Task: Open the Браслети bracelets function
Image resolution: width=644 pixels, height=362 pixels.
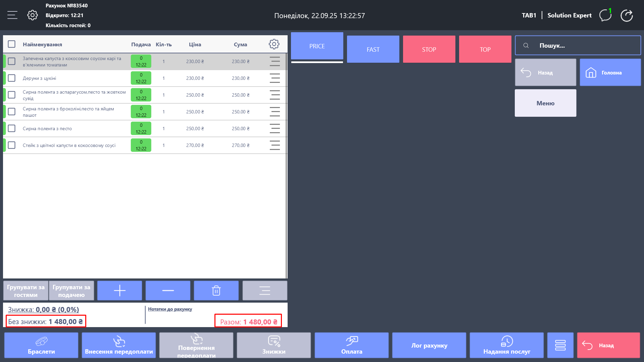Action: coord(41,345)
